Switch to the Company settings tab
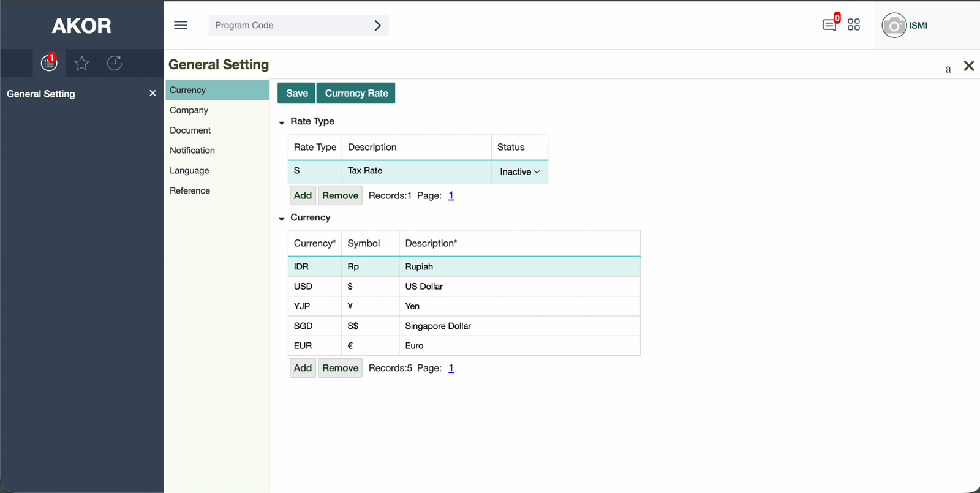This screenshot has width=980, height=493. point(189,110)
